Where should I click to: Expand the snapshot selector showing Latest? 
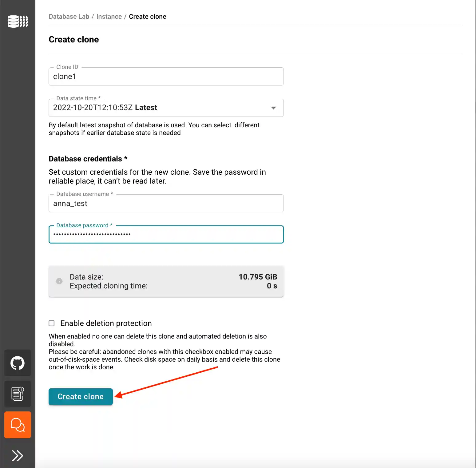click(x=166, y=108)
